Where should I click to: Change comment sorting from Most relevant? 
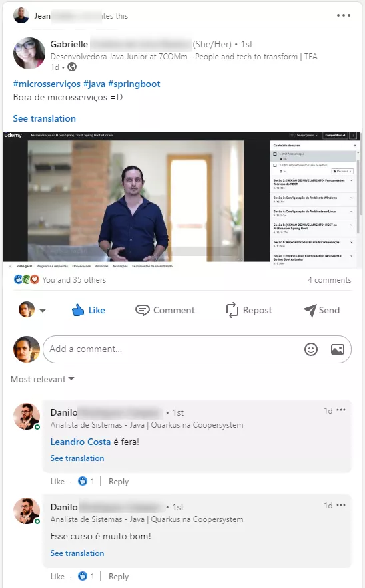coord(43,380)
